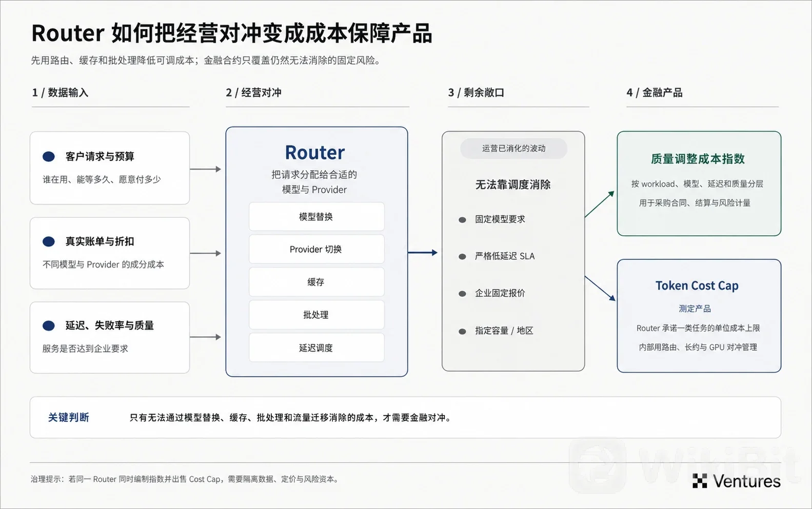Click the text 不同模型与 Provider 的成分成本

(x=103, y=264)
